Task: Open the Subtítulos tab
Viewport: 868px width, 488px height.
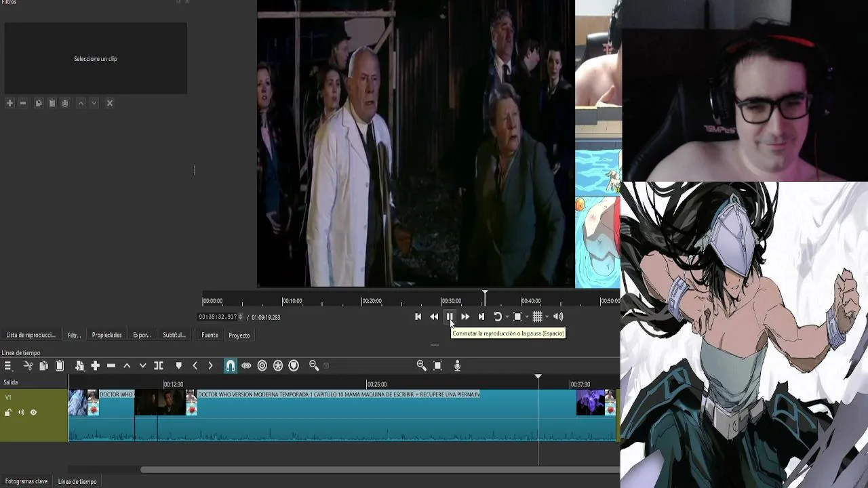Action: [x=174, y=335]
